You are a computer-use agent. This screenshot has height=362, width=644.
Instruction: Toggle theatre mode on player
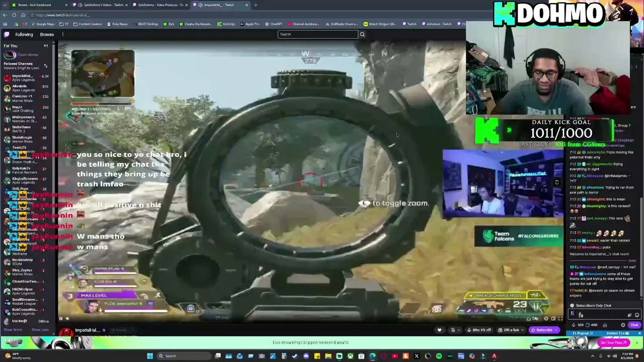[553, 318]
